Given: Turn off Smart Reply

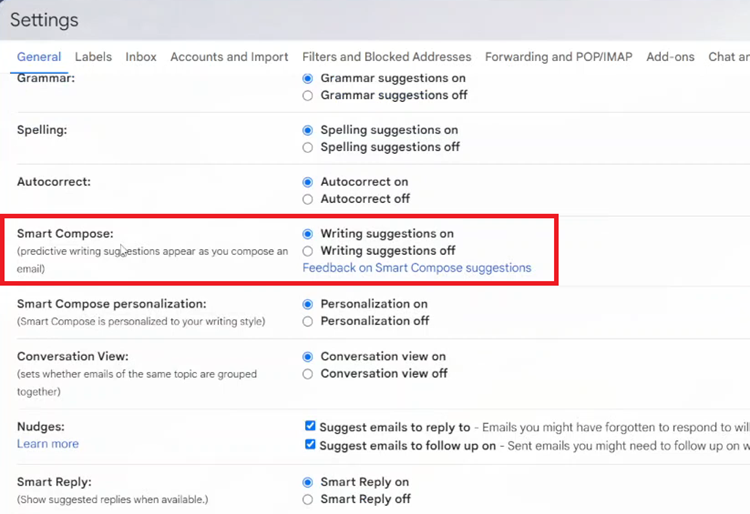Looking at the screenshot, I should click(308, 500).
